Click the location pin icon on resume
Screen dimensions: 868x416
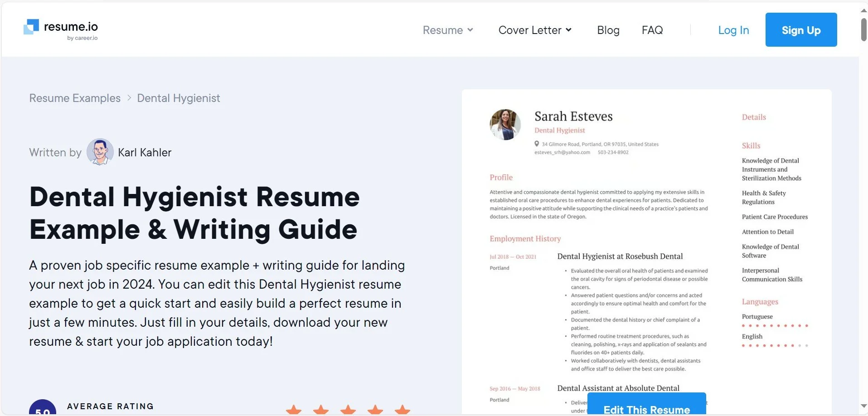tap(537, 144)
